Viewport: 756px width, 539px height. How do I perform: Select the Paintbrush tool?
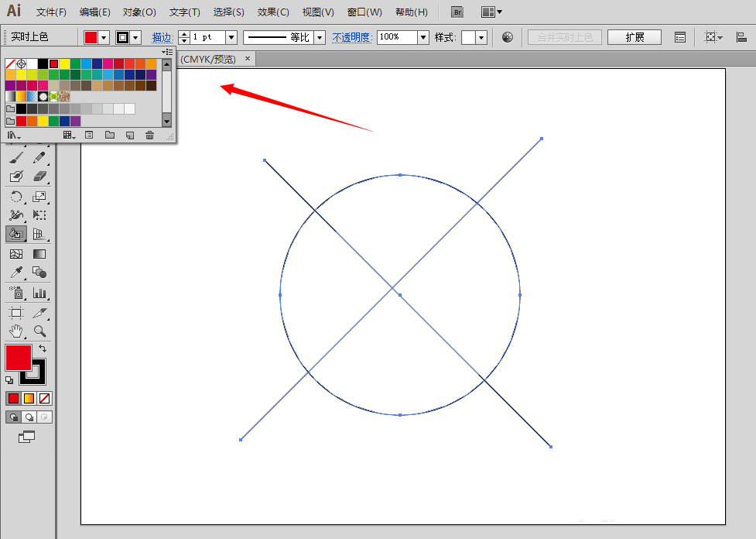click(16, 158)
